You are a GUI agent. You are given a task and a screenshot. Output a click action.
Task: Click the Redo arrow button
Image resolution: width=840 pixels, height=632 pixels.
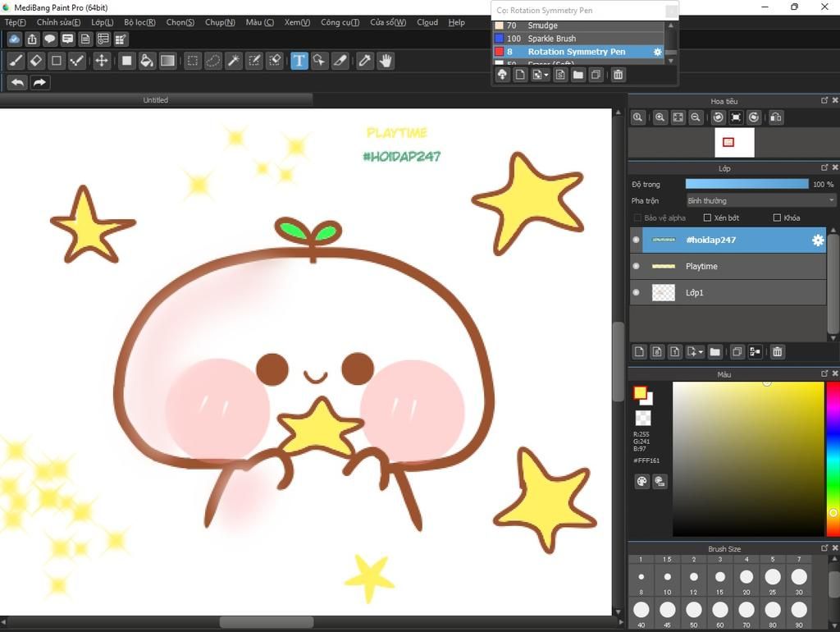39,83
